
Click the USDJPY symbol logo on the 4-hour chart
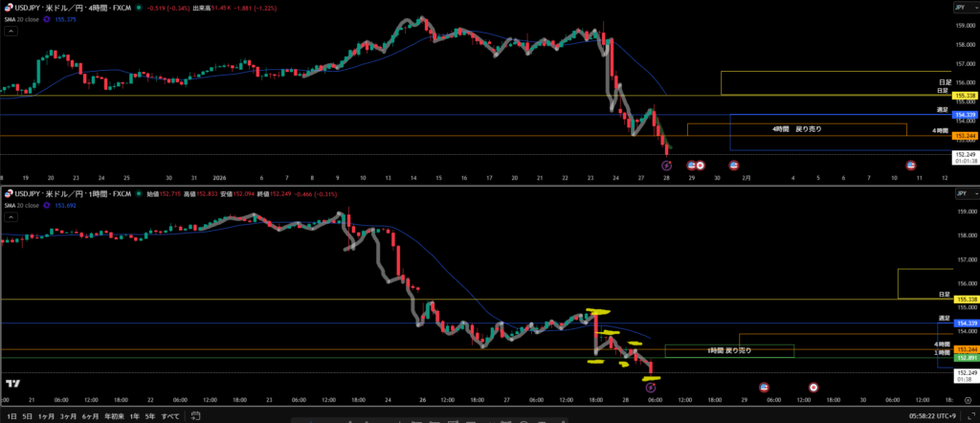point(6,8)
